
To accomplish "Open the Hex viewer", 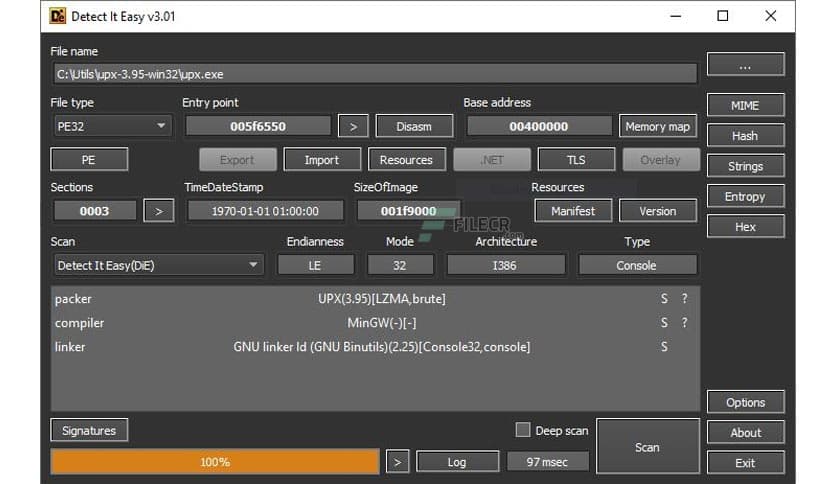I will click(745, 227).
